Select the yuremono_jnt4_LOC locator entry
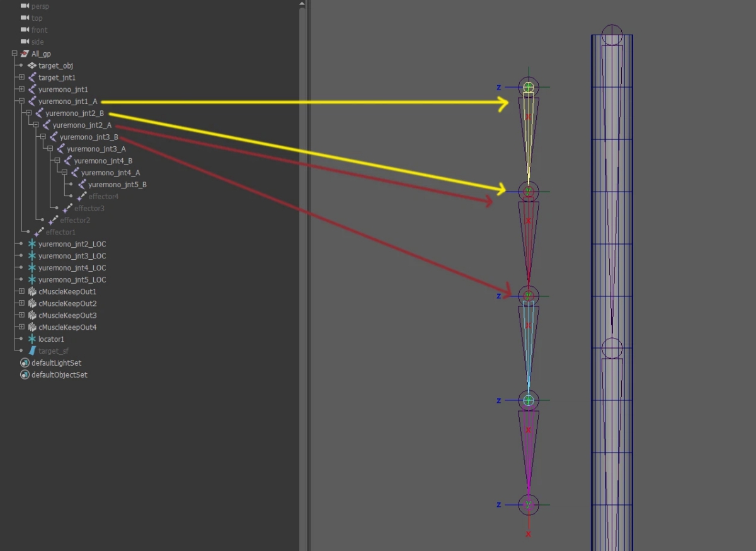Viewport: 756px width, 551px height. click(x=72, y=268)
